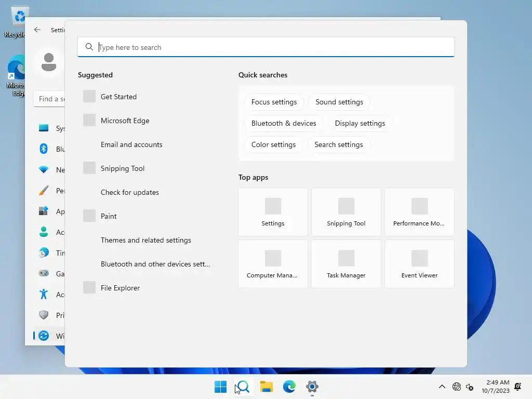Open Computer Management tile in Top apps
532x399 pixels.
[x=273, y=264]
